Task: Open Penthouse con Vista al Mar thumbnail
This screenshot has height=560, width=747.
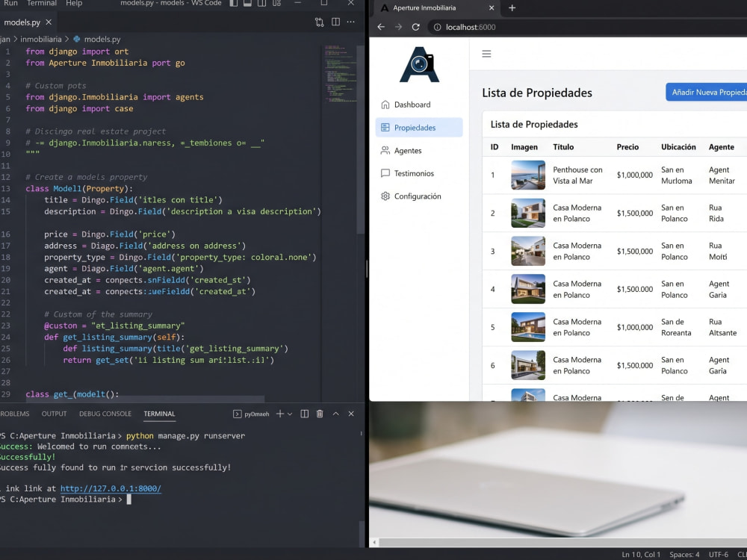Action: 528,175
